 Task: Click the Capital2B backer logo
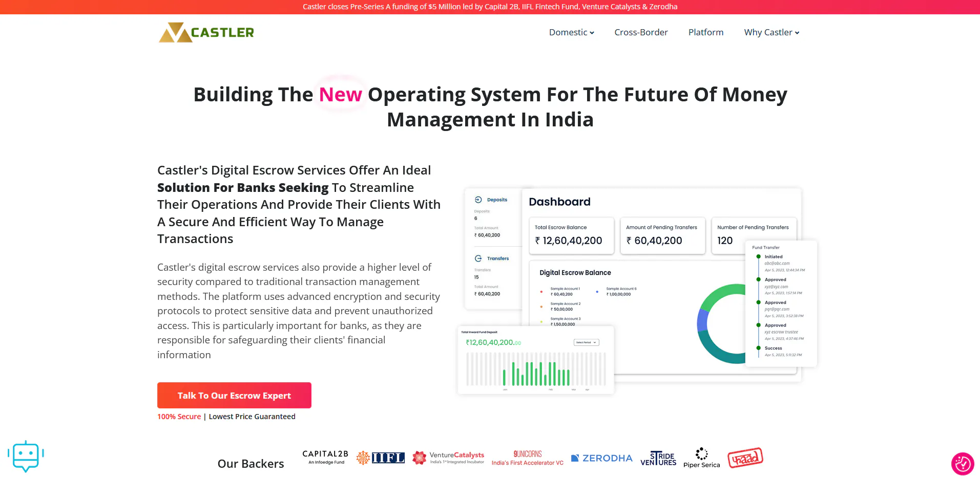(325, 457)
